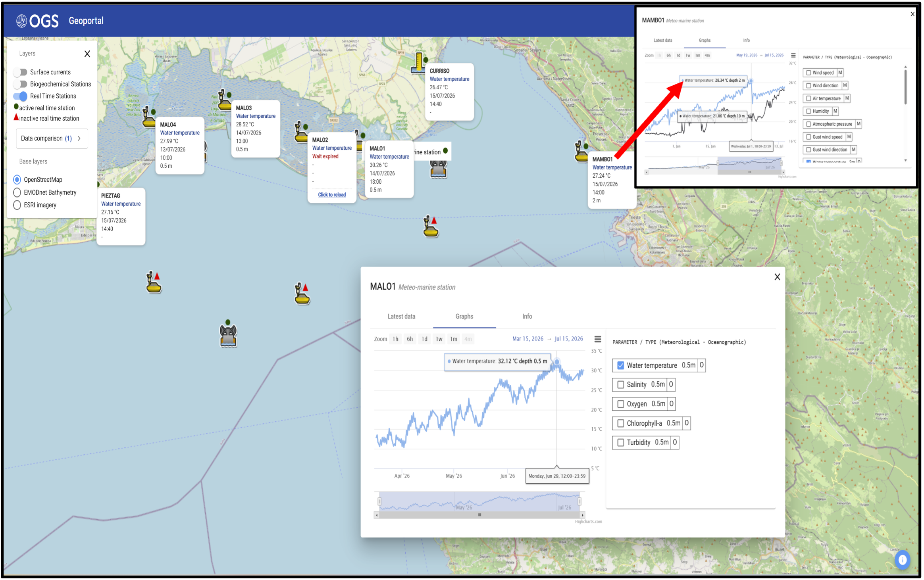Set MALO1 chart zoom to 1h
924x580 pixels.
tap(395, 339)
